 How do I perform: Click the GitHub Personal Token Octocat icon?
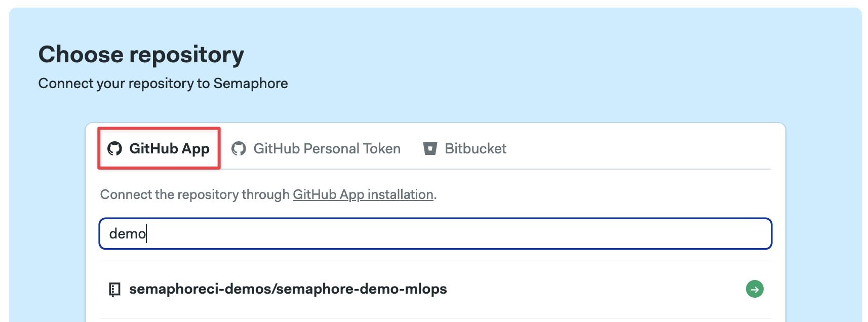pos(239,148)
